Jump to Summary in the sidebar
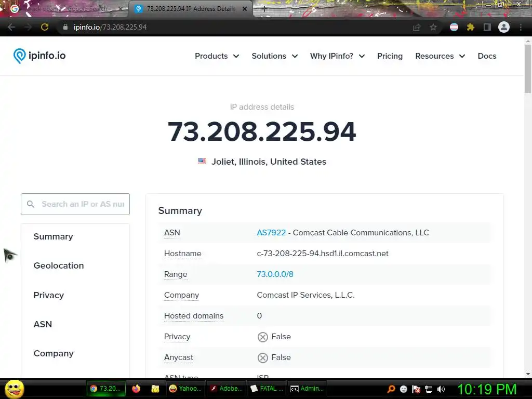The image size is (532, 399). (x=54, y=236)
